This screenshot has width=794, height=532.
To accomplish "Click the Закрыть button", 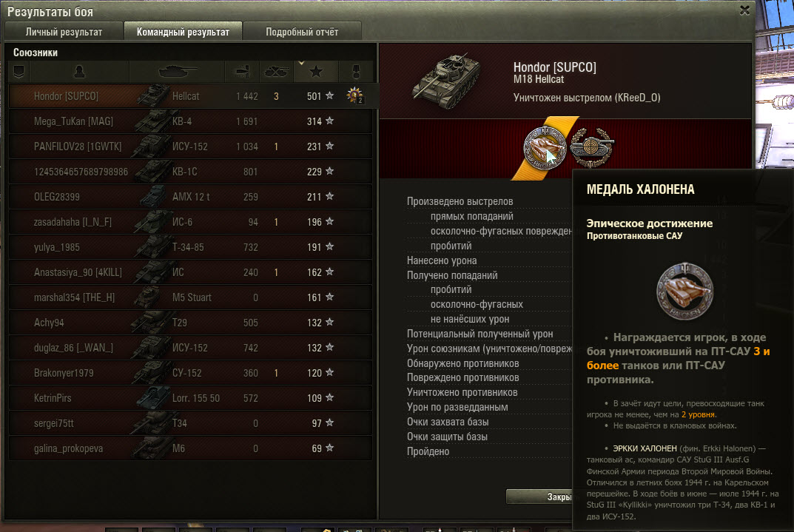I will 539,496.
